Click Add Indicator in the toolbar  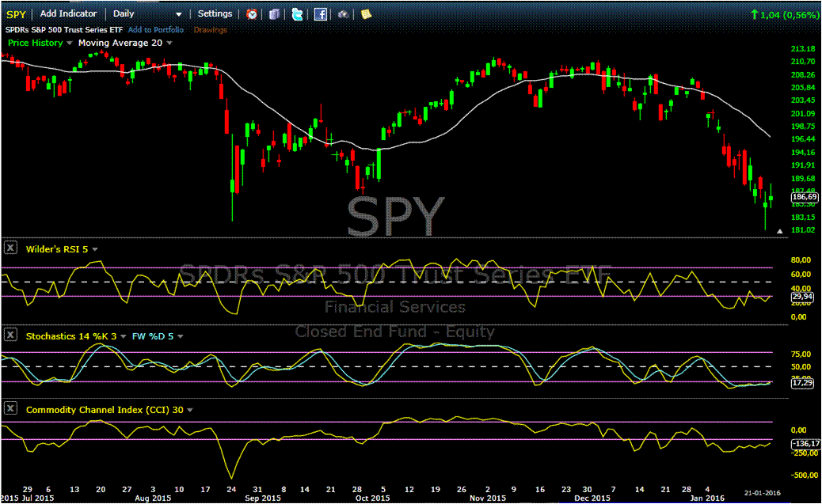click(x=69, y=13)
